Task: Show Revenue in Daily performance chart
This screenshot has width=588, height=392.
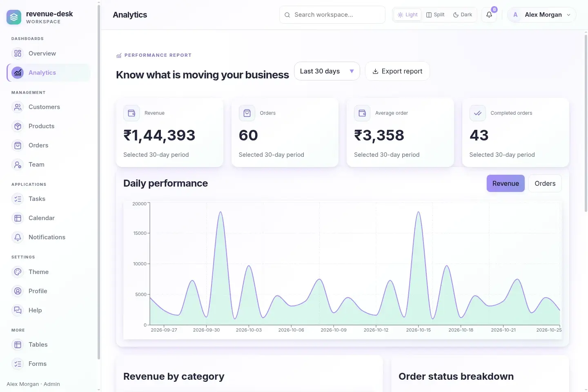Action: pyautogui.click(x=506, y=183)
